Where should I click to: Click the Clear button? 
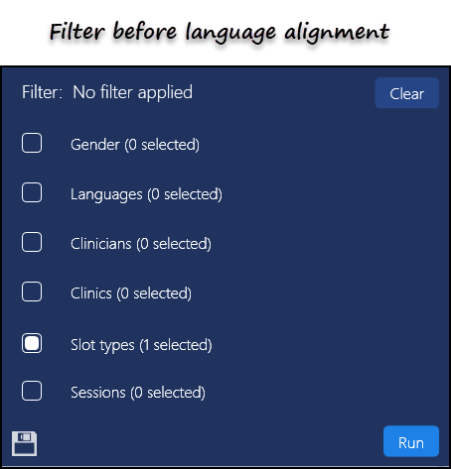pos(407,93)
